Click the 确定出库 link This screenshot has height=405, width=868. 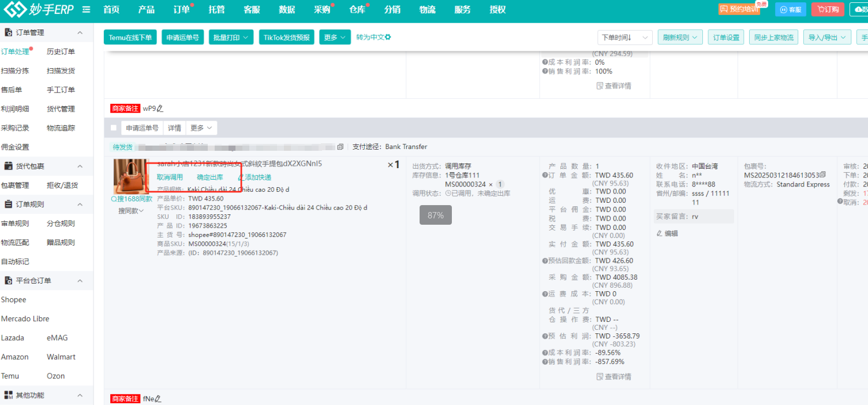pos(209,177)
